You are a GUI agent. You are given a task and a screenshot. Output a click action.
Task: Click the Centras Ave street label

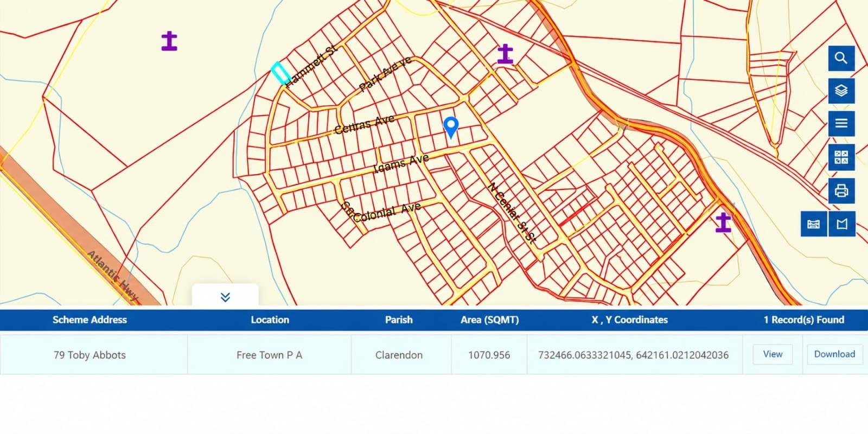coord(364,124)
